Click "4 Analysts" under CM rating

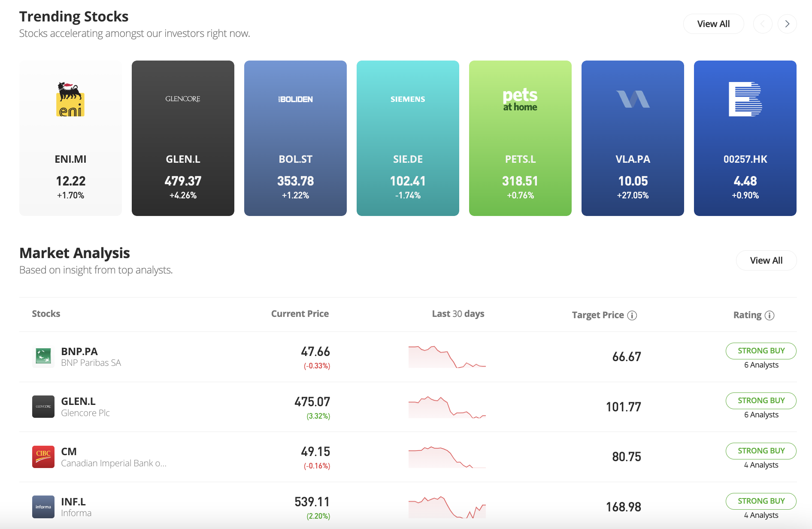[x=761, y=465]
